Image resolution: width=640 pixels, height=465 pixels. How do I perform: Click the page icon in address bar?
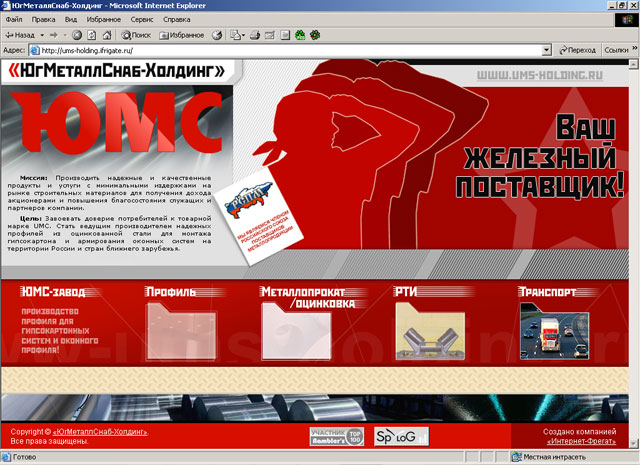[35, 50]
